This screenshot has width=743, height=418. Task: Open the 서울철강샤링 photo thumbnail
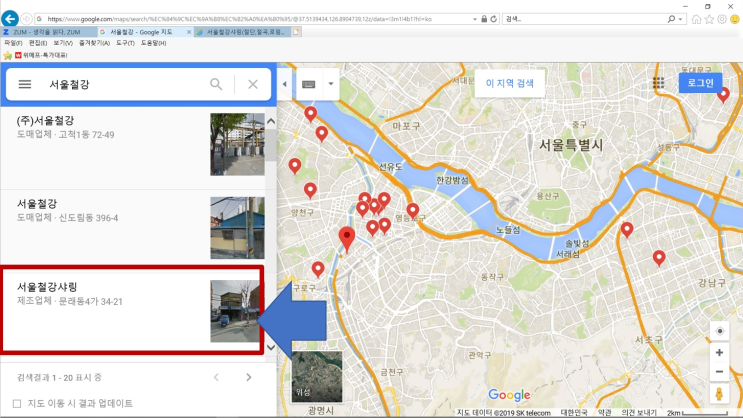click(x=235, y=311)
